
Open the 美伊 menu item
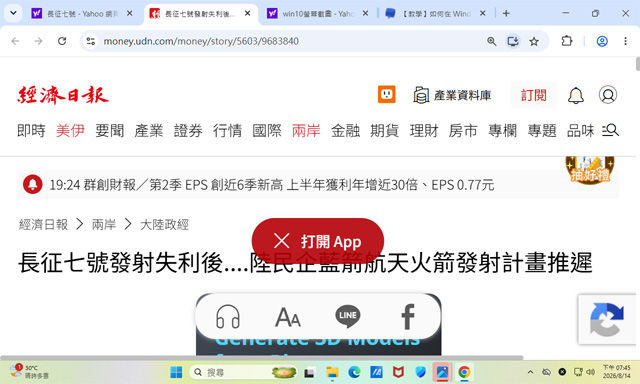pyautogui.click(x=70, y=131)
